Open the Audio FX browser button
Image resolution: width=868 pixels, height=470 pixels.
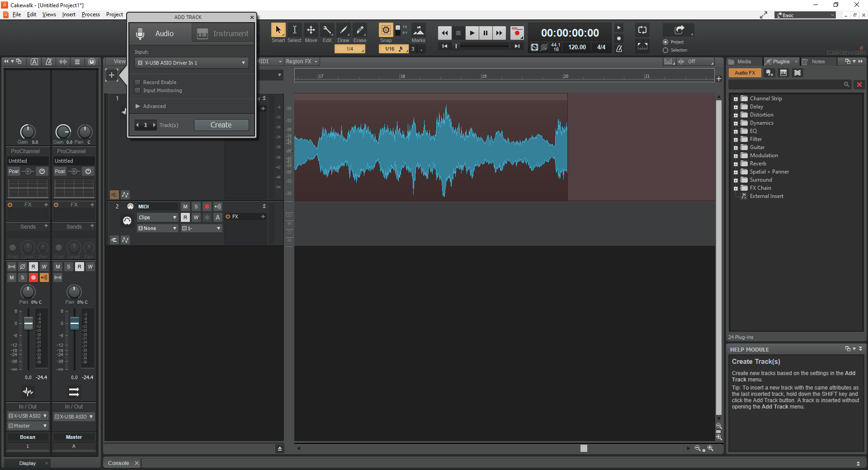click(x=745, y=73)
